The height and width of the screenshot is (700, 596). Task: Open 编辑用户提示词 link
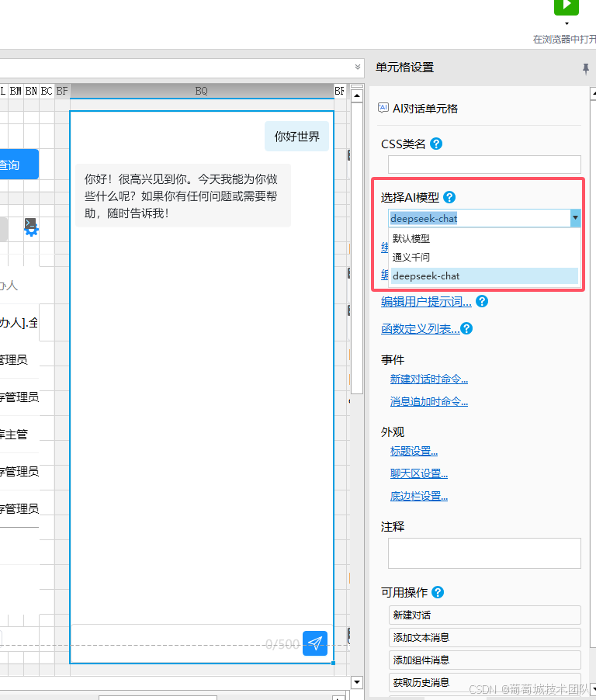426,302
